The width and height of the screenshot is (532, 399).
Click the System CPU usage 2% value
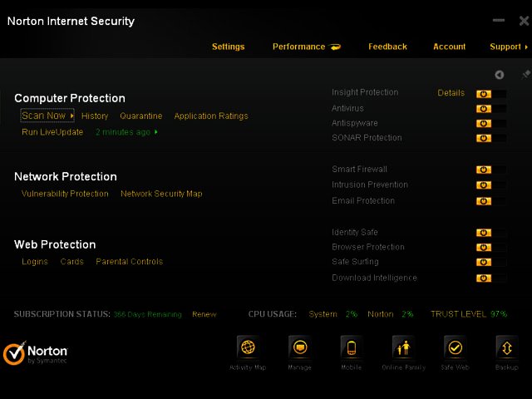click(x=352, y=314)
